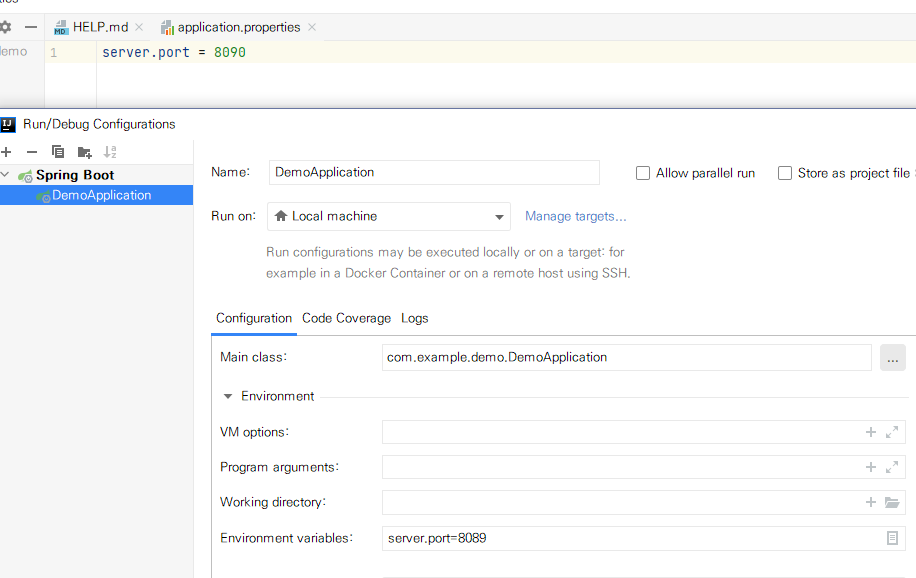Switch to the Logs tab
The image size is (916, 578).
414,319
